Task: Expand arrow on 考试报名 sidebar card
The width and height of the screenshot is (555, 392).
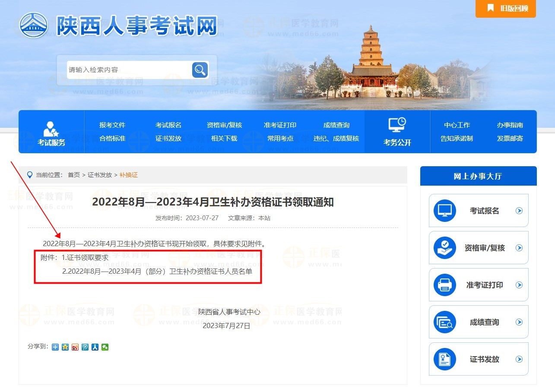Action: tap(519, 211)
